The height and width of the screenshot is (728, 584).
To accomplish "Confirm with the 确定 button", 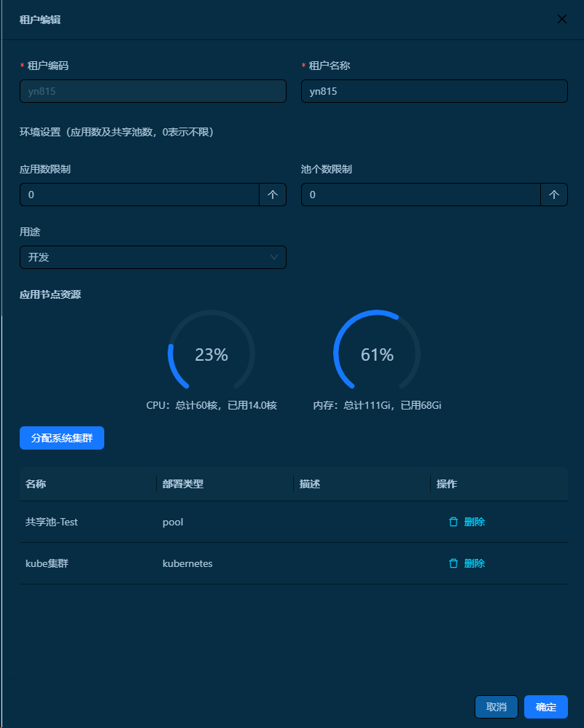I will coord(546,707).
